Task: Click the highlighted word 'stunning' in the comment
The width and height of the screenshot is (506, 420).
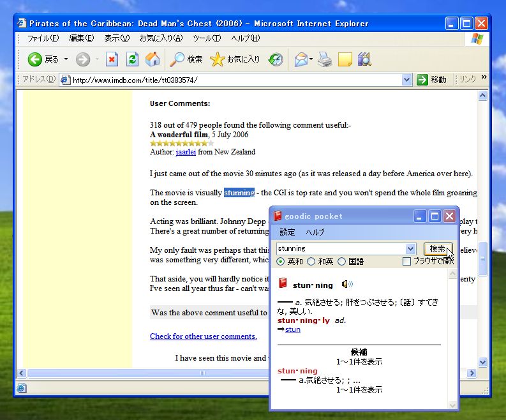Action: [239, 192]
